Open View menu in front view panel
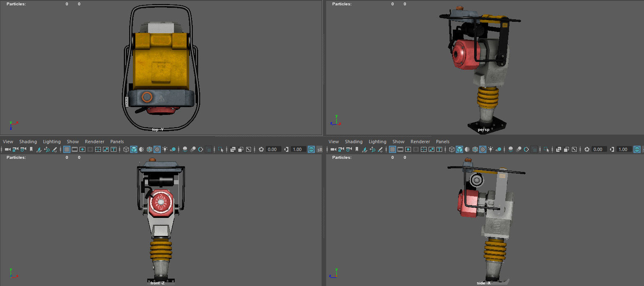Image resolution: width=644 pixels, height=286 pixels. point(8,142)
